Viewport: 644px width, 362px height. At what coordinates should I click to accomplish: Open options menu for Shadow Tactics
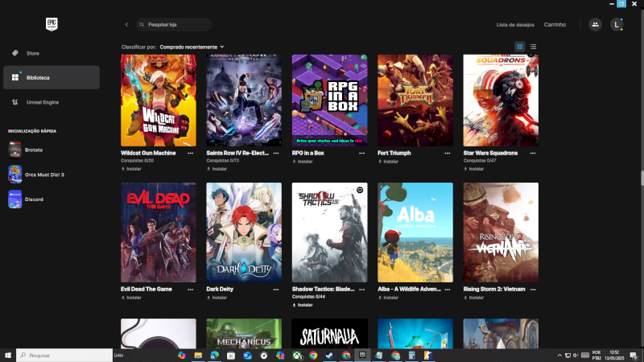pyautogui.click(x=361, y=290)
